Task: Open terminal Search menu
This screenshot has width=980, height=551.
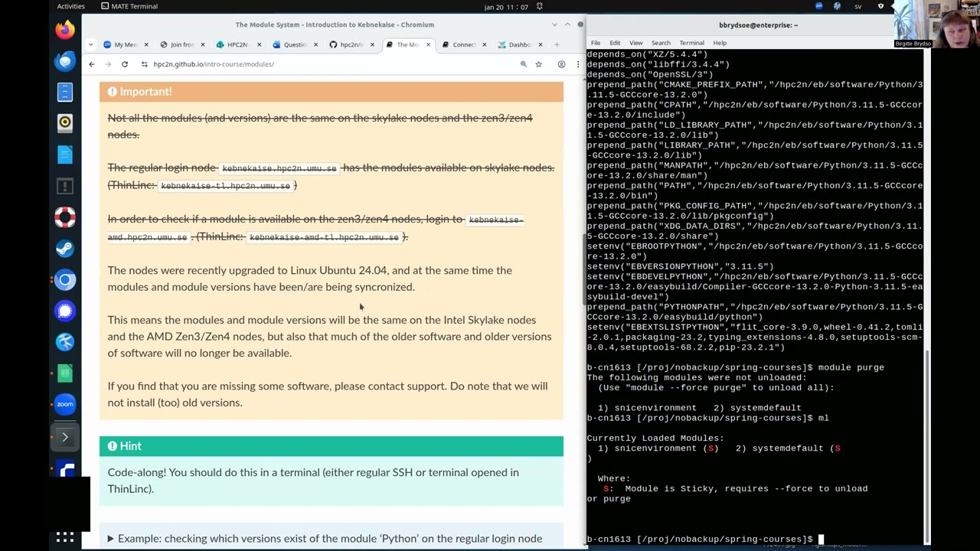Action: (661, 43)
